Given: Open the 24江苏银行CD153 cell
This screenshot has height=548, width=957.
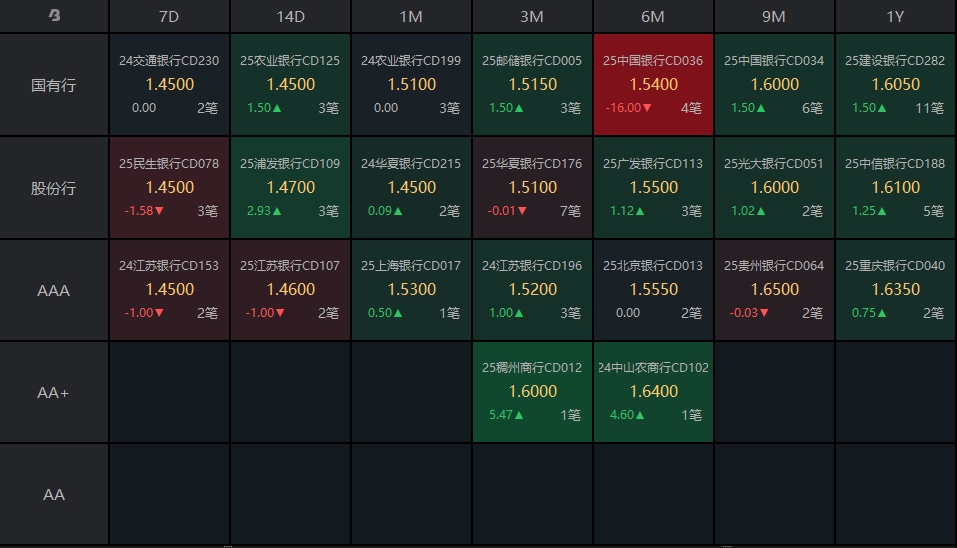Looking at the screenshot, I should [169, 290].
